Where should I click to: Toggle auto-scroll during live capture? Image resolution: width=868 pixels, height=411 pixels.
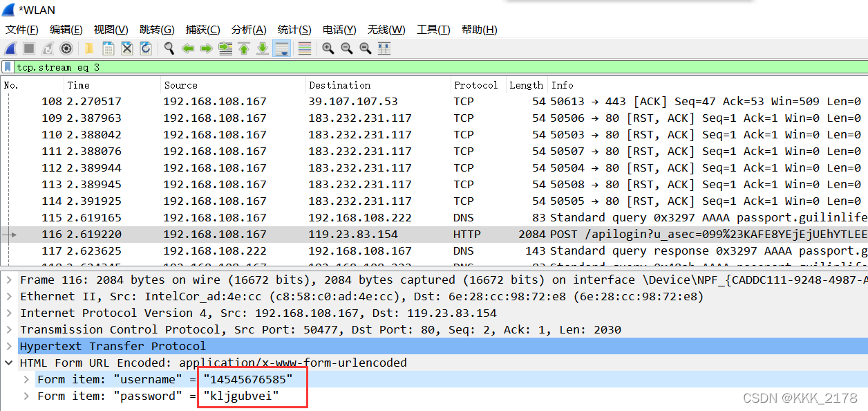coord(281,48)
